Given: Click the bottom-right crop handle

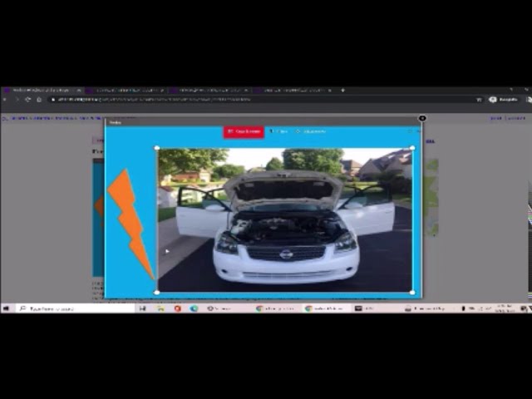Looking at the screenshot, I should pyautogui.click(x=412, y=292).
